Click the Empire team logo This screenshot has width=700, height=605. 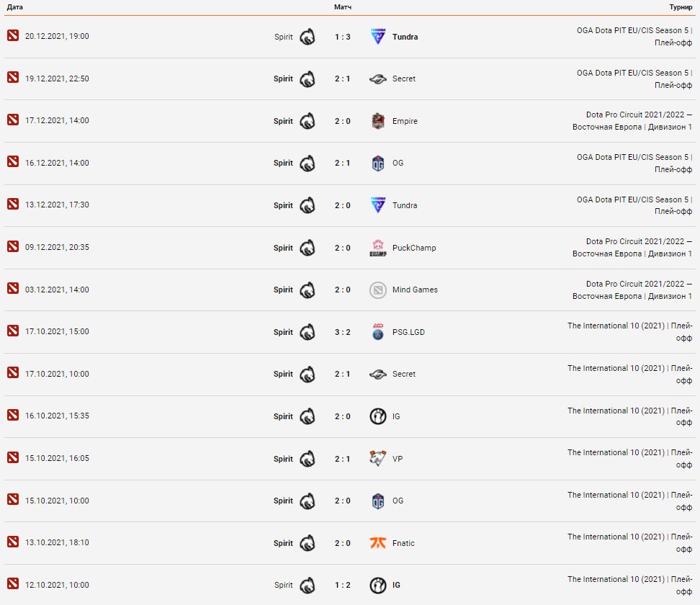click(377, 121)
